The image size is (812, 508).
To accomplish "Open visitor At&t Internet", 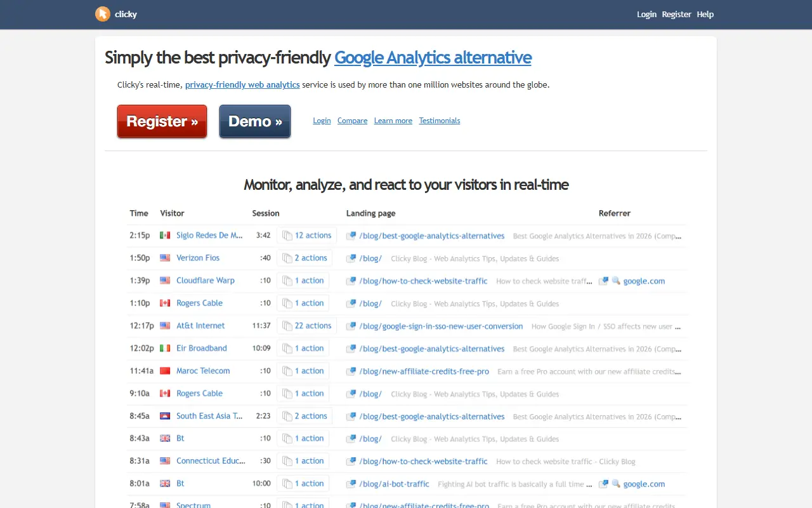I will (x=200, y=325).
